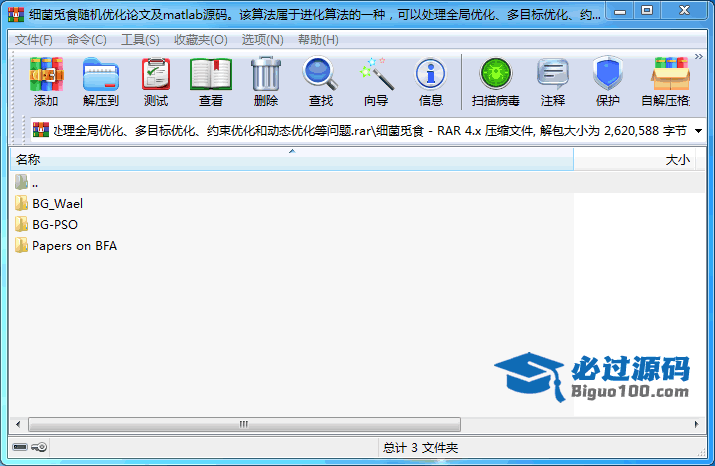Click the drive icon in status bar
The height and width of the screenshot is (466, 715).
pos(20,447)
